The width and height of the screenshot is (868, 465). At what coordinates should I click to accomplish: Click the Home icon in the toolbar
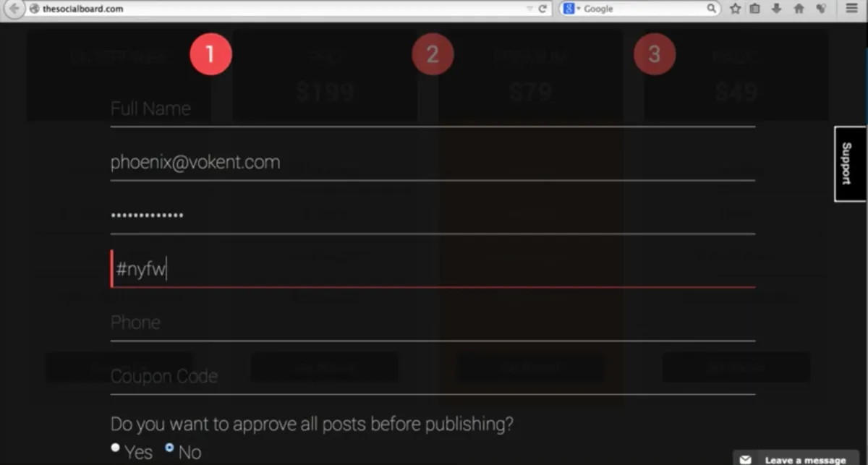[x=799, y=9]
